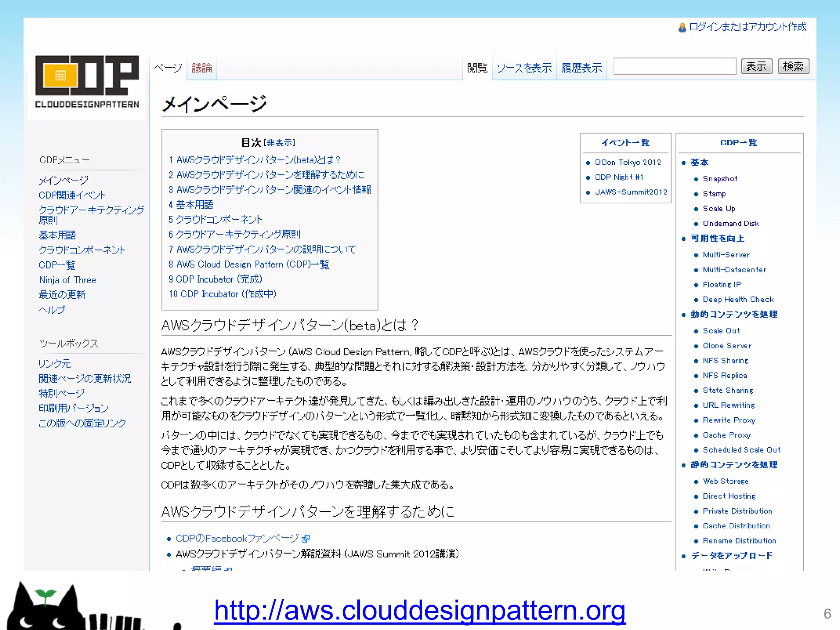This screenshot has height=630, width=840.
Task: Switch to the 議論 tab
Action: 202,68
